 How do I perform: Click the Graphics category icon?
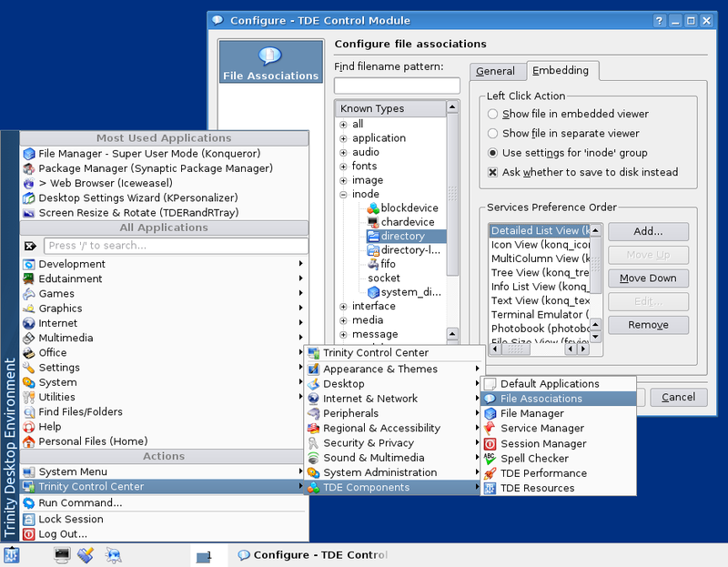29,309
